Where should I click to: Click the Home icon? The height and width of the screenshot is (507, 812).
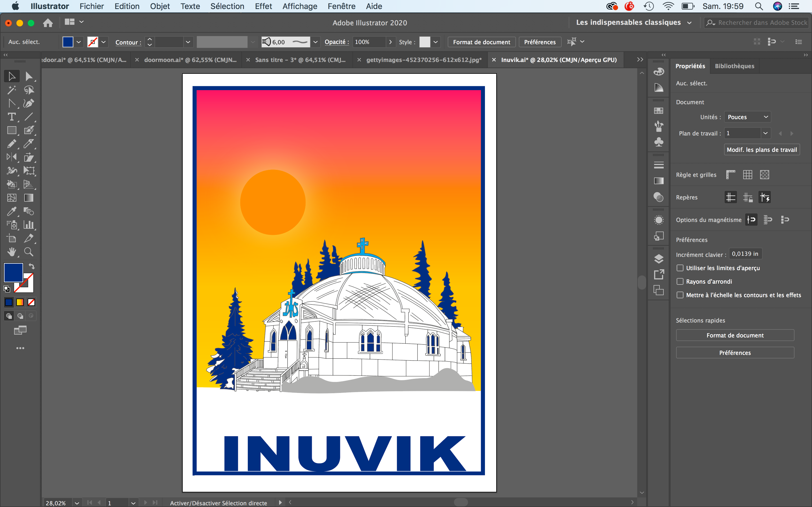[48, 23]
